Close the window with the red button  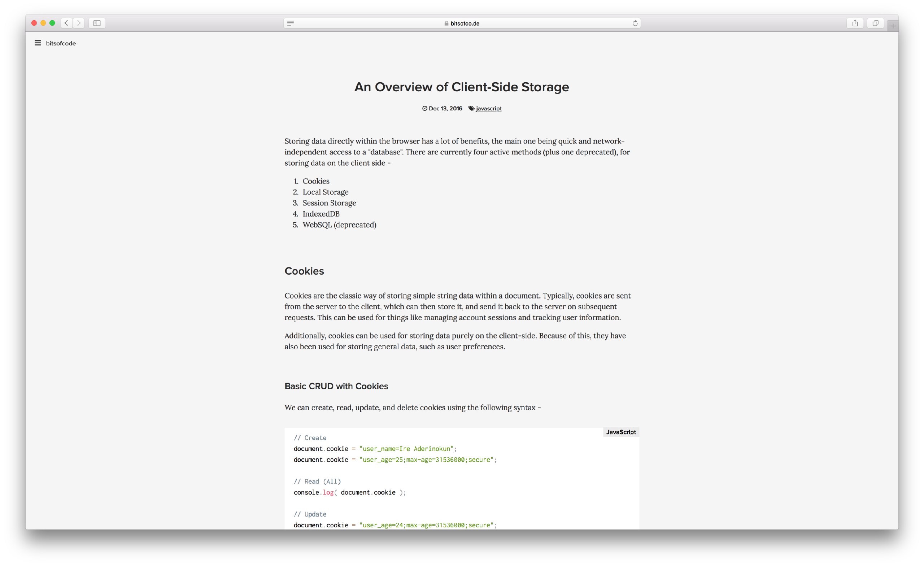[34, 23]
